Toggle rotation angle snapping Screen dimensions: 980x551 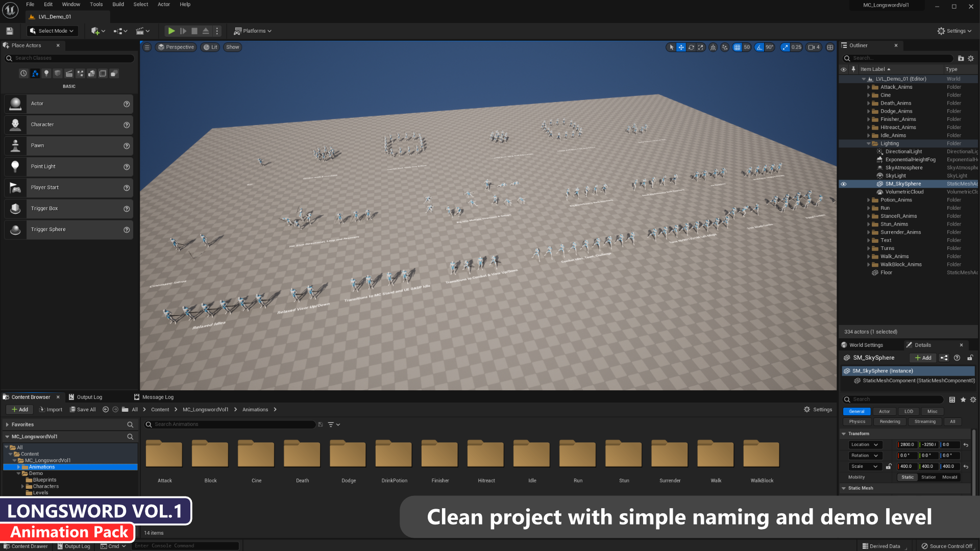[x=759, y=47]
